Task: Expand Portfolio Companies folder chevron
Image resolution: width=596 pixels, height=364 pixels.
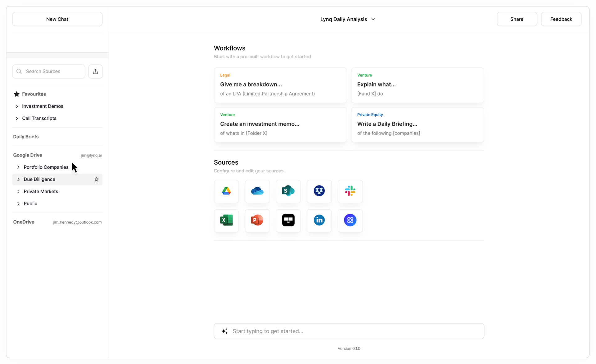Action: pyautogui.click(x=18, y=167)
